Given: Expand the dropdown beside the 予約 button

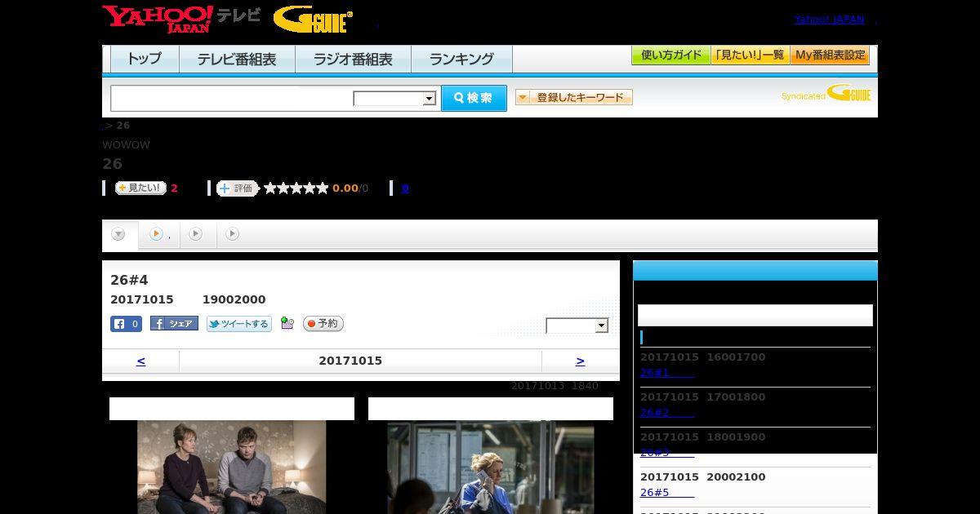Looking at the screenshot, I should coord(577,326).
